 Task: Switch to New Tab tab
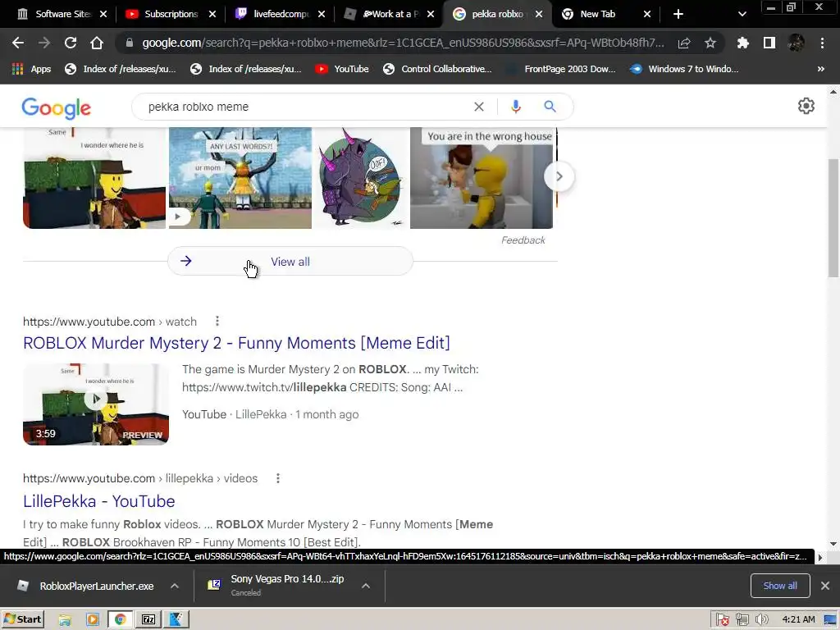(x=605, y=14)
